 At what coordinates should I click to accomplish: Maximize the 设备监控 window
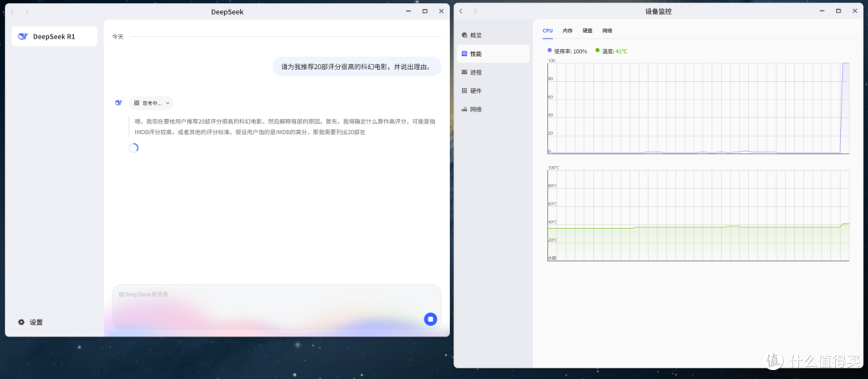pyautogui.click(x=838, y=11)
